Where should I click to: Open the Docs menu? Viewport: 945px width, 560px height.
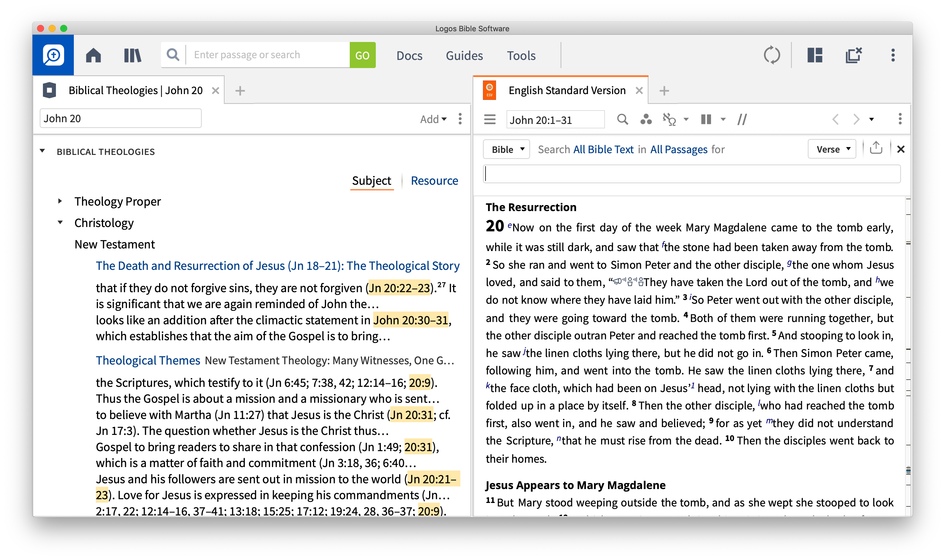pyautogui.click(x=409, y=56)
